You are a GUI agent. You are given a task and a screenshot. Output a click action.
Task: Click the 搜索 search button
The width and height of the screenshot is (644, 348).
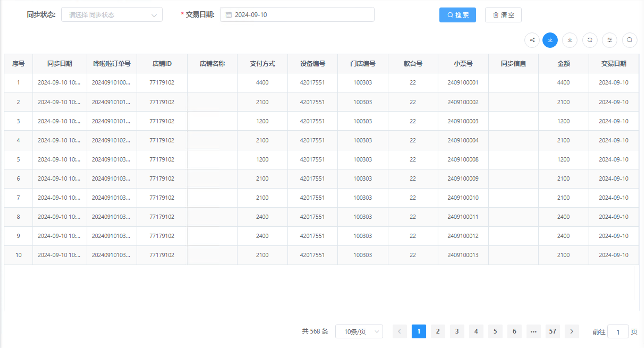[x=457, y=15]
